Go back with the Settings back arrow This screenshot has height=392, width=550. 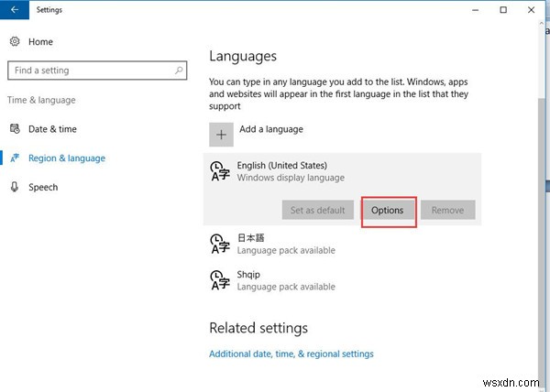(x=15, y=10)
